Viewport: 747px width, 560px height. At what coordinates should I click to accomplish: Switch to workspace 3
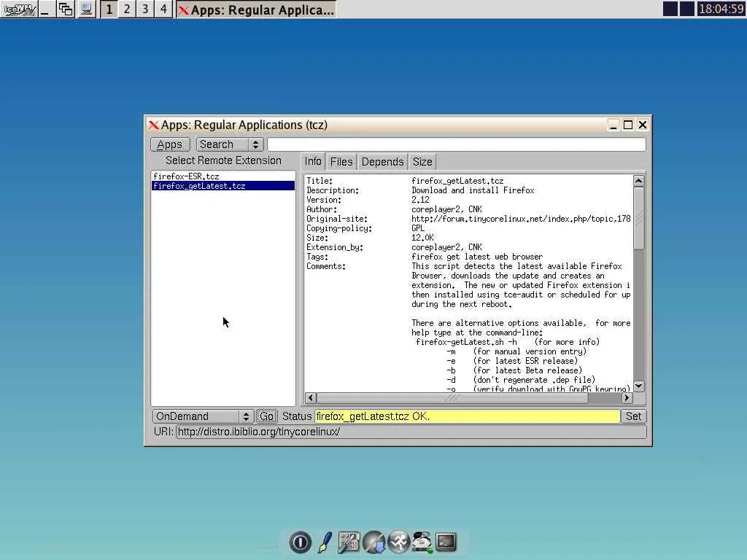145,9
